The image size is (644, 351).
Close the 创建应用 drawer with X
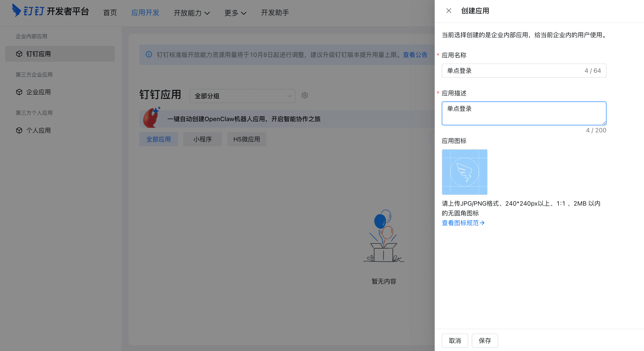click(449, 11)
